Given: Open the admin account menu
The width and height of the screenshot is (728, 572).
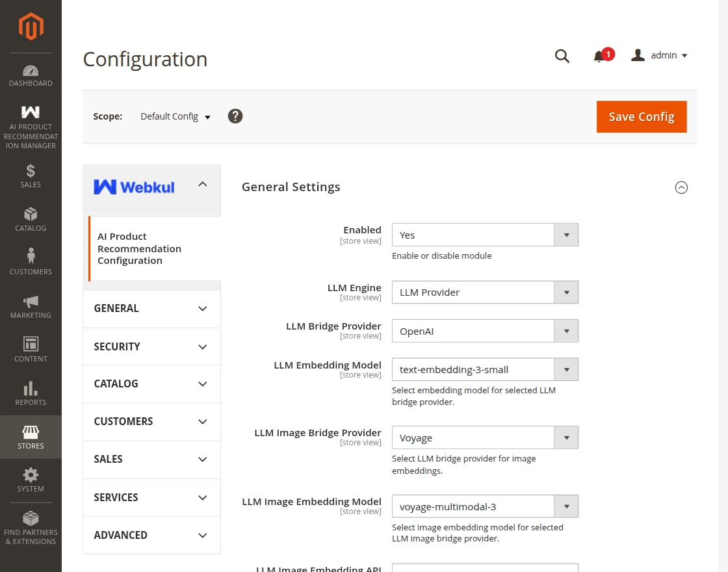Looking at the screenshot, I should [x=658, y=55].
